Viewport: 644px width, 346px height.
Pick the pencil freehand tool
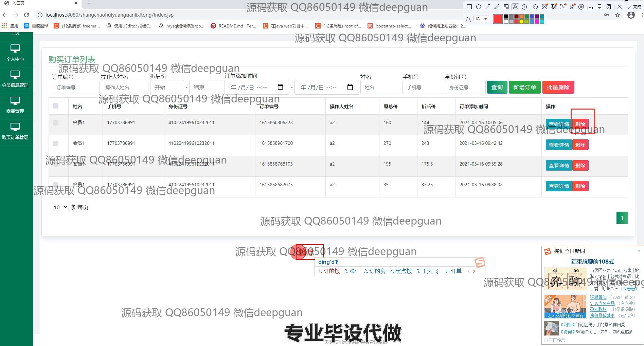click(x=497, y=7)
